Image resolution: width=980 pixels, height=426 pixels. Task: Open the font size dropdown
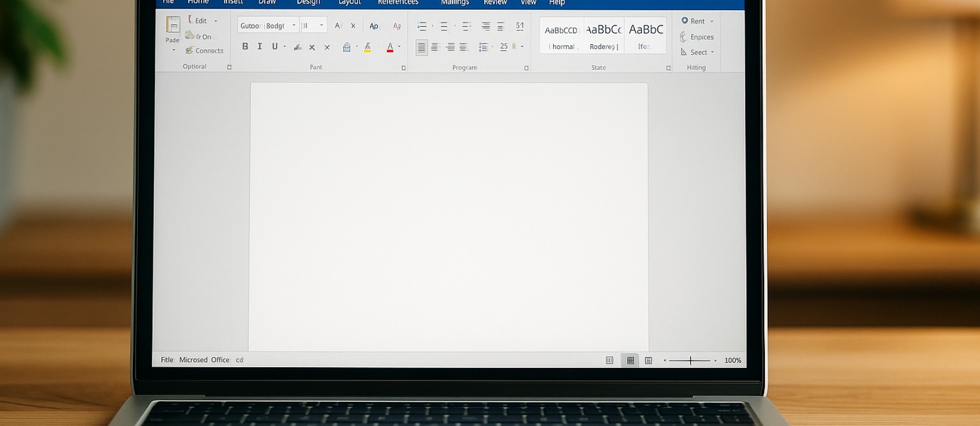coord(321,26)
